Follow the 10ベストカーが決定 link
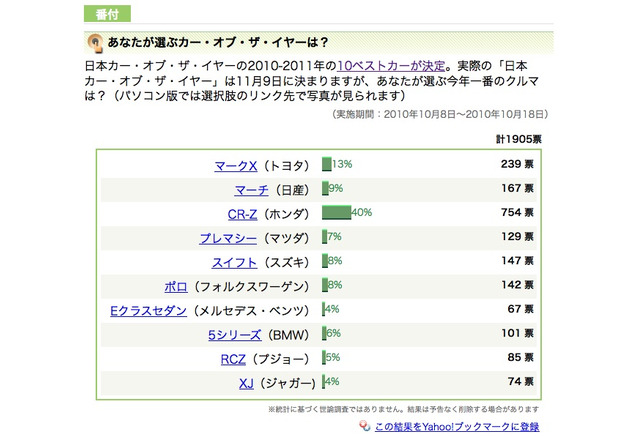Screen dimensions: 640x437 [391, 66]
